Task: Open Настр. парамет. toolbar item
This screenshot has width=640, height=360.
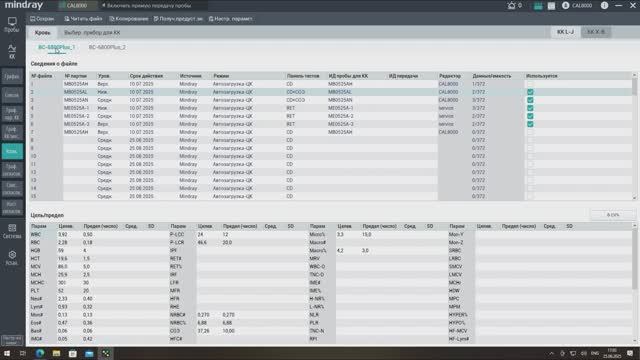Action: [231, 19]
